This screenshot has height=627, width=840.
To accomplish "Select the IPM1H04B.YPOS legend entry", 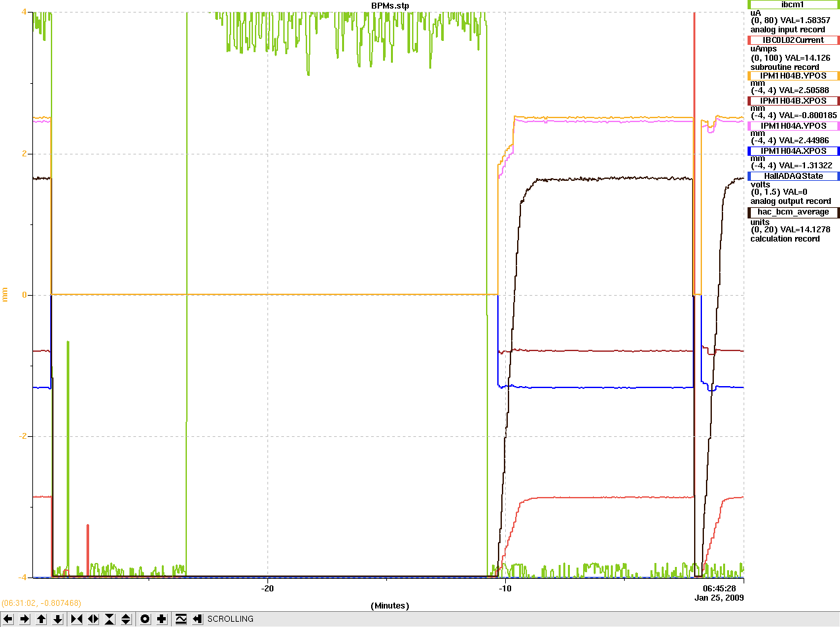I will click(x=793, y=76).
